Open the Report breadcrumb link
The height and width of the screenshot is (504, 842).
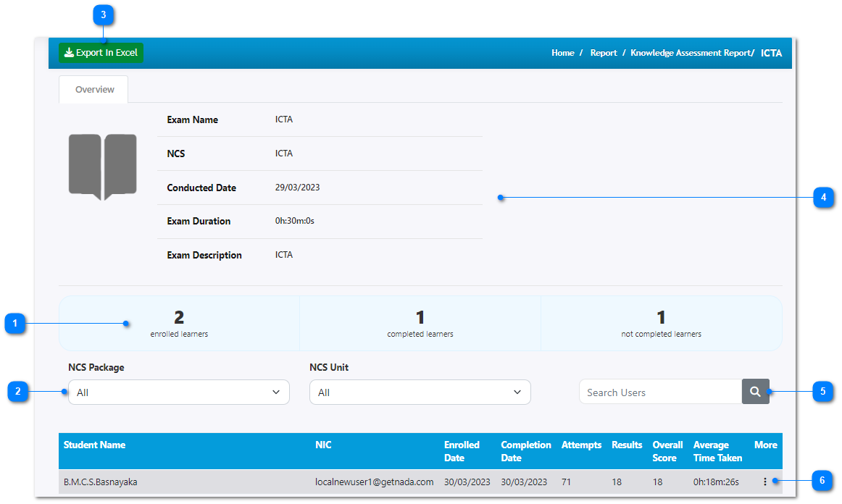click(x=603, y=53)
